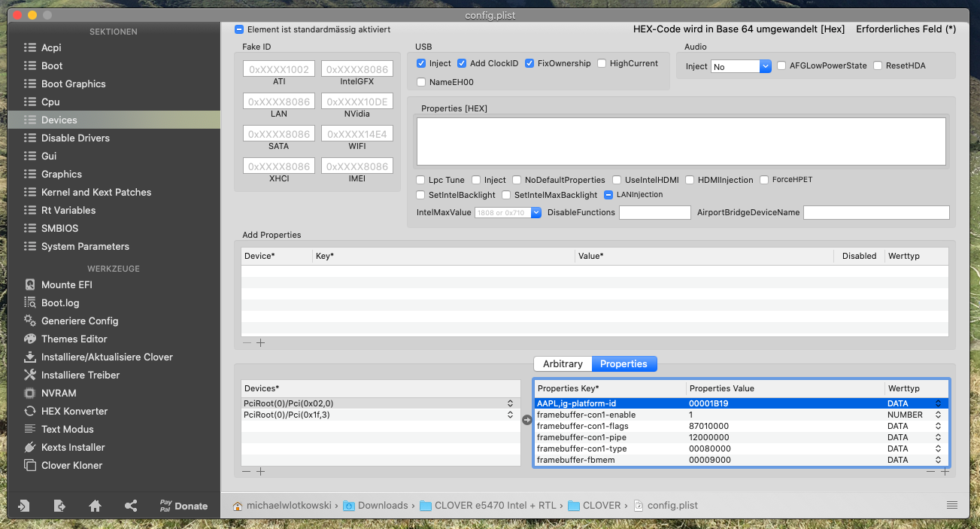Switch to the Arbitrary tab
Image resolution: width=980 pixels, height=529 pixels.
click(x=563, y=364)
